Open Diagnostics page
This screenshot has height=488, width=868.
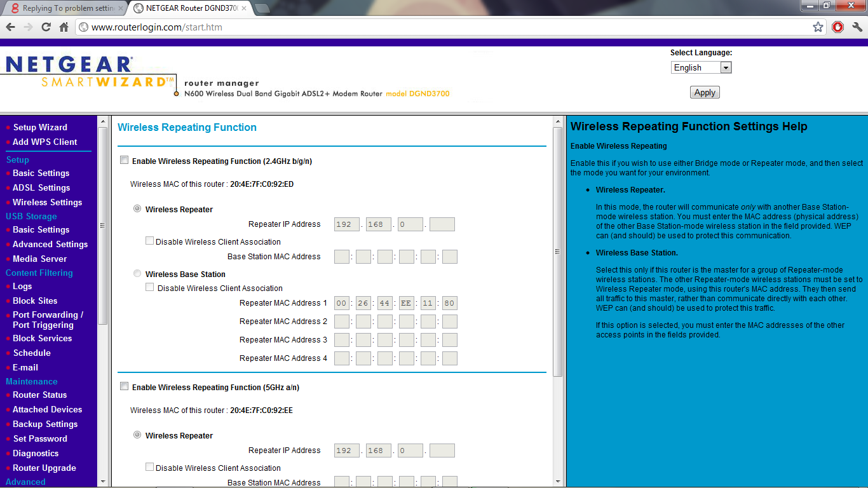click(x=36, y=453)
